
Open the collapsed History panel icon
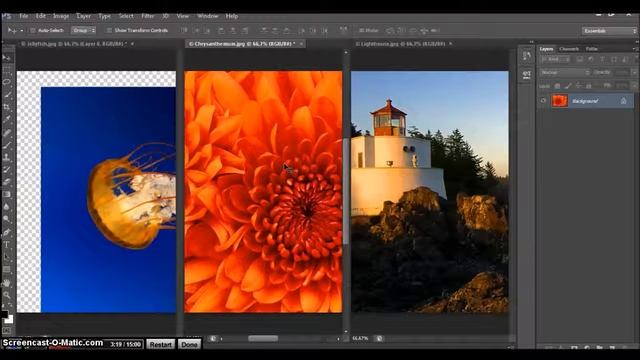527,56
